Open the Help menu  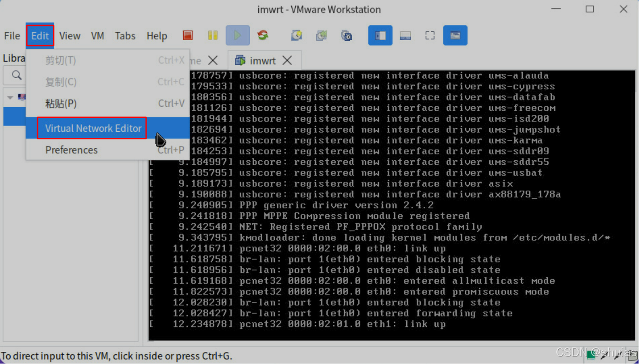(157, 36)
